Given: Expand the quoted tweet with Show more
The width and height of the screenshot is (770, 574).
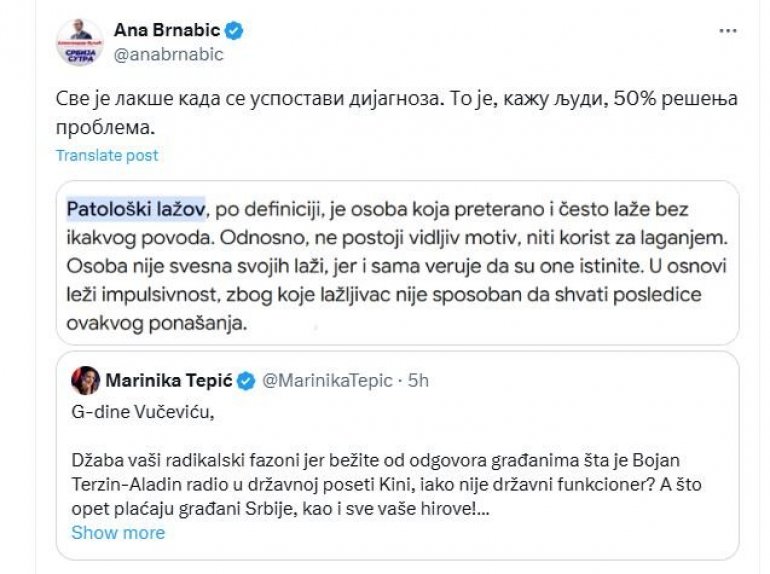Looking at the screenshot, I should 117,532.
